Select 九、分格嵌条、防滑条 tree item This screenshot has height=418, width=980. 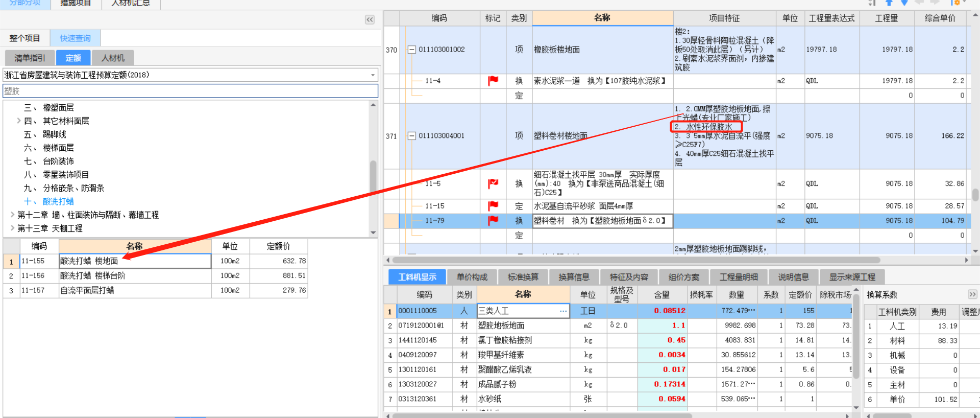click(x=64, y=188)
